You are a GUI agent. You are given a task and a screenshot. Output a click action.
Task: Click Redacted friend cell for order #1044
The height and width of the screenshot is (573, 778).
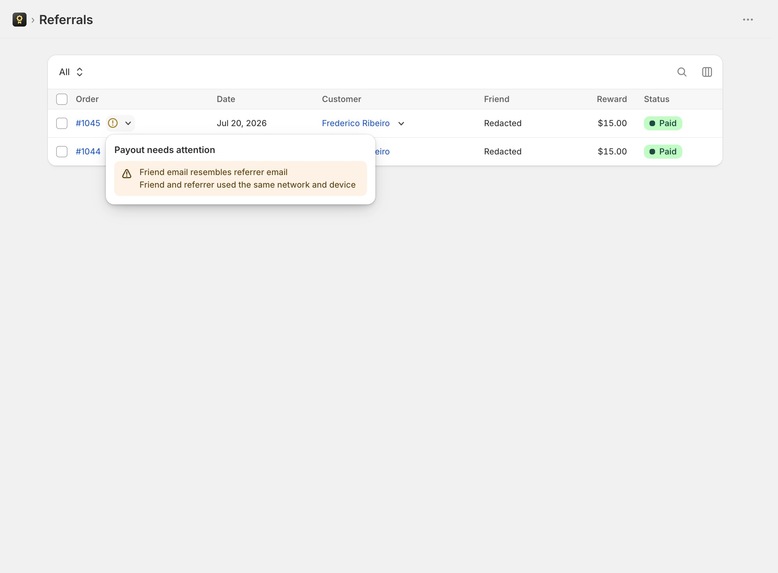pyautogui.click(x=503, y=151)
